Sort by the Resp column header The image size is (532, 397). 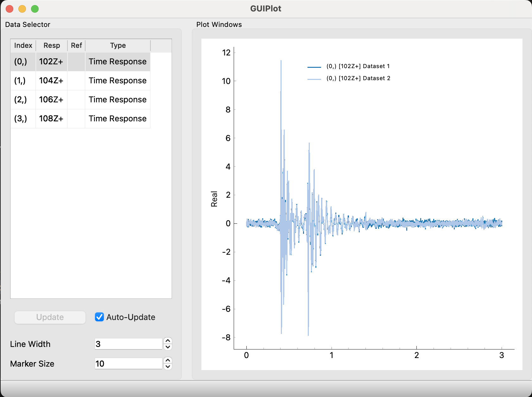[x=52, y=45]
